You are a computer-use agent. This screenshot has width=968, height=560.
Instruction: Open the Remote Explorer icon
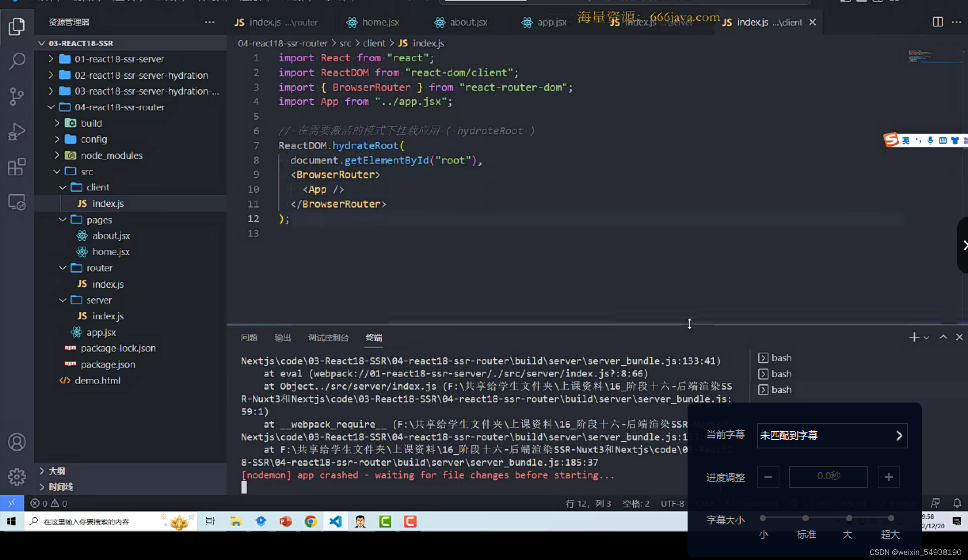(17, 202)
